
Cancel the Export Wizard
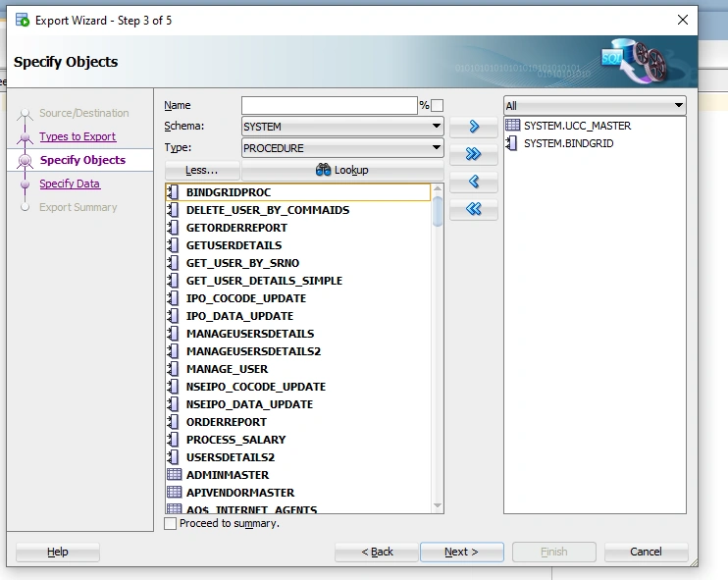point(646,552)
